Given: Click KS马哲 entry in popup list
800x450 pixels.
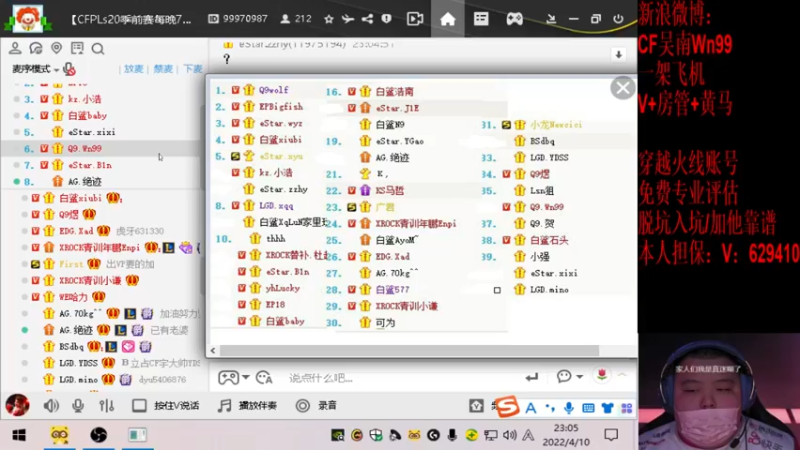Looking at the screenshot, I should [x=390, y=190].
